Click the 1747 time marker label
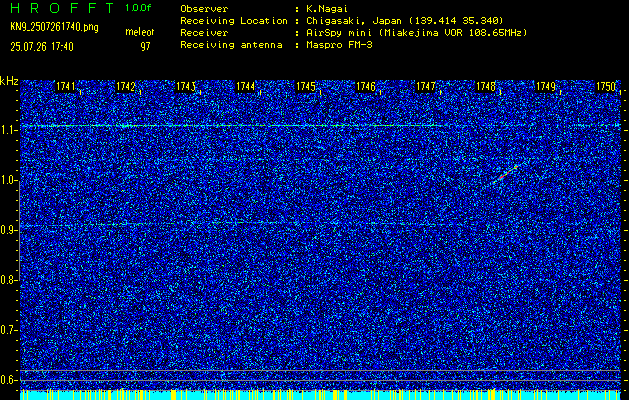This screenshot has height=400, width=629. coord(426,86)
